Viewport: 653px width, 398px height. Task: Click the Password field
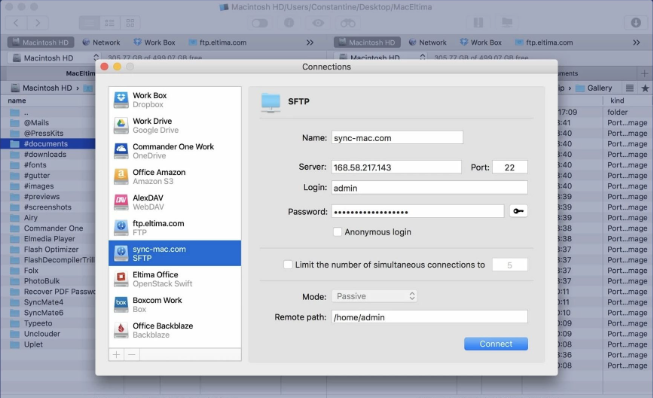point(418,211)
